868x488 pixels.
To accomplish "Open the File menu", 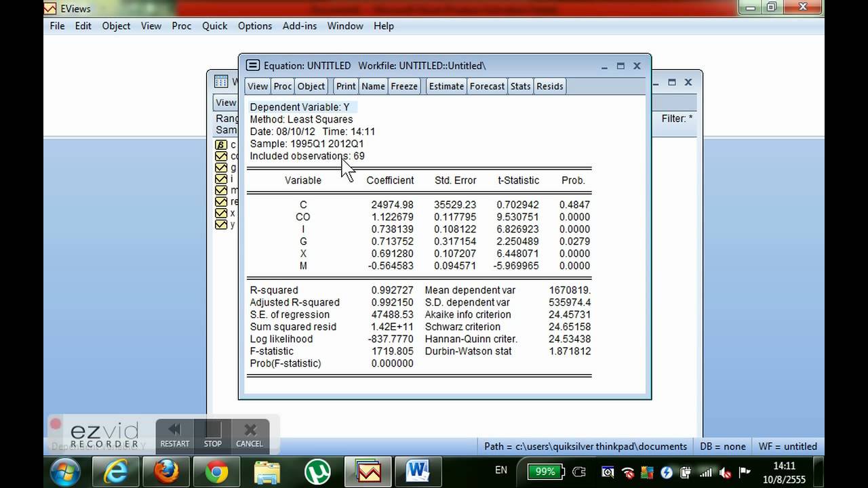I will [x=58, y=26].
